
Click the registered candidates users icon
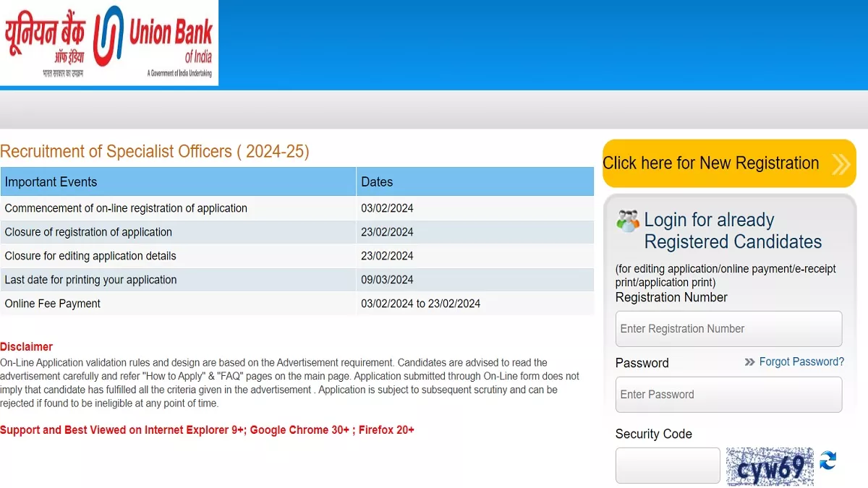click(x=628, y=221)
